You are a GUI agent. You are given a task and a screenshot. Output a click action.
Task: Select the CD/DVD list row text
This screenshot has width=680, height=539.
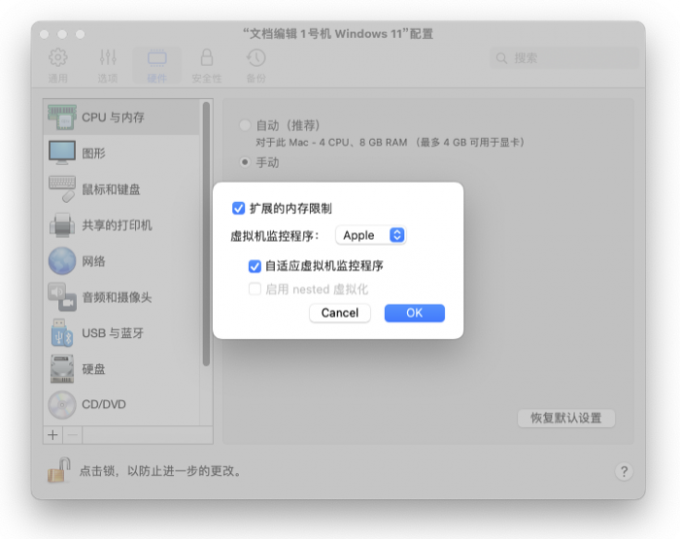(104, 405)
